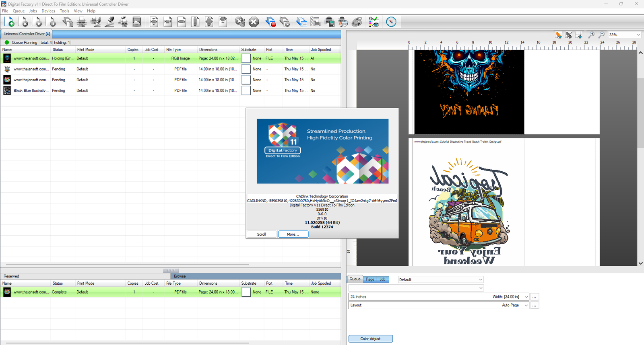This screenshot has height=345, width=644.
Task: Click the Name column header in top queue
Action: 26,49
